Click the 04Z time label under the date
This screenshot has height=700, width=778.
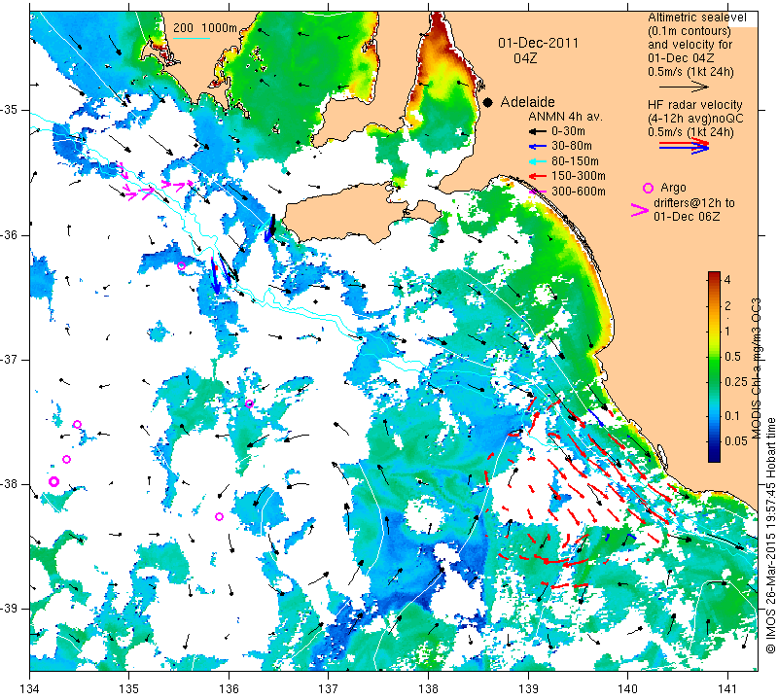(525, 58)
